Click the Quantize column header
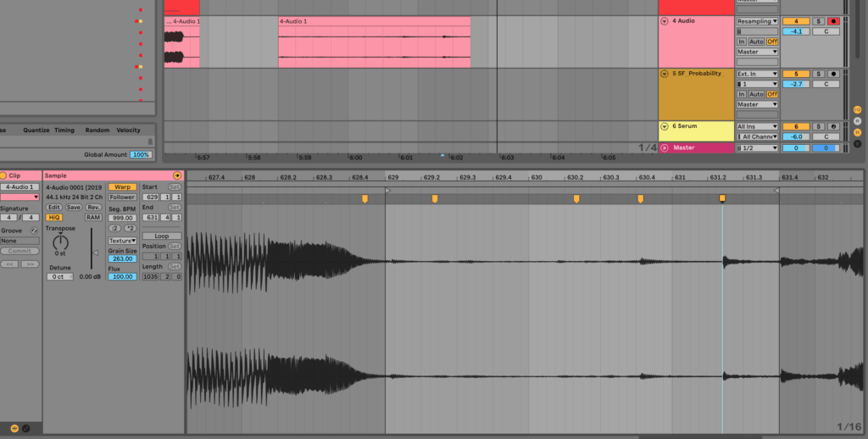 point(36,131)
